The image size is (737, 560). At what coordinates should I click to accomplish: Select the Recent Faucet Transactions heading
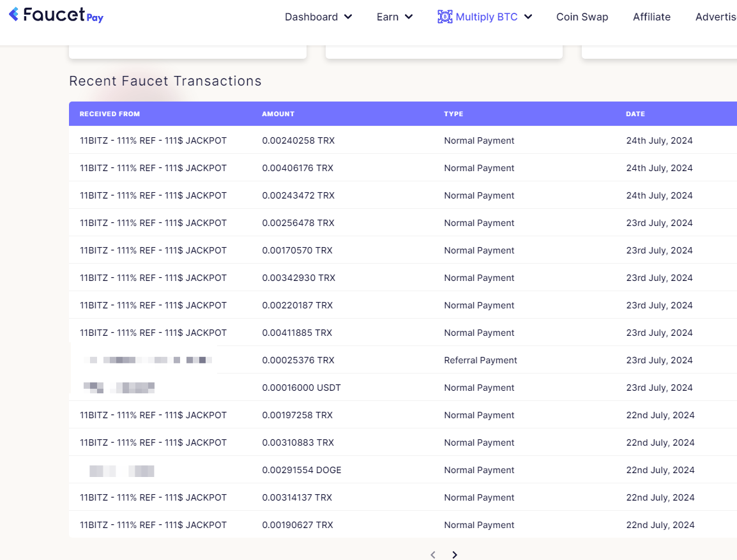[165, 81]
